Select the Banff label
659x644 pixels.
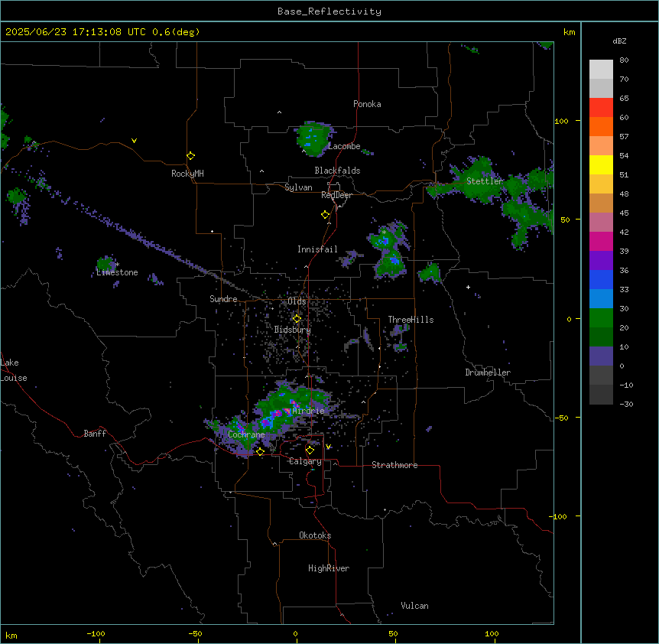click(95, 434)
